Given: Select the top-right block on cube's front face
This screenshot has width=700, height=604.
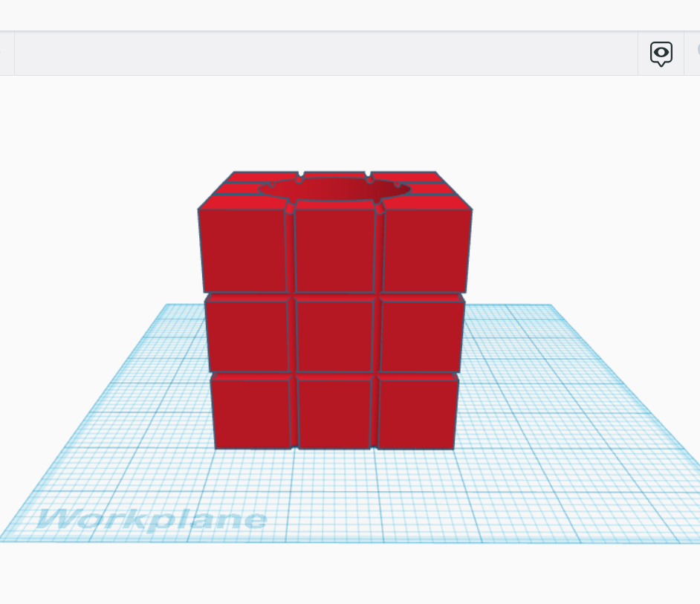Looking at the screenshot, I should 426,250.
